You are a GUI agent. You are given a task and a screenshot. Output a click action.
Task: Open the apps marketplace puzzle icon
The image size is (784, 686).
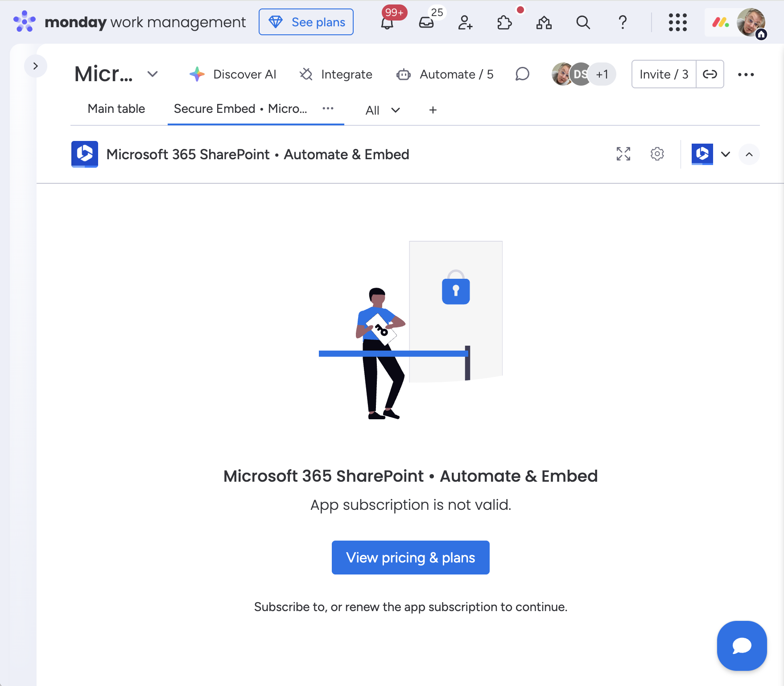(x=504, y=23)
